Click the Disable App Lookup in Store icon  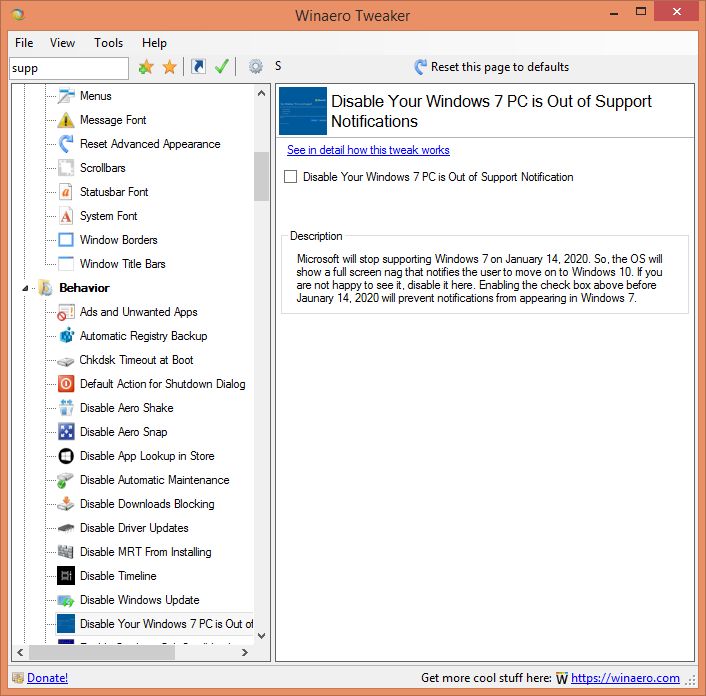66,456
